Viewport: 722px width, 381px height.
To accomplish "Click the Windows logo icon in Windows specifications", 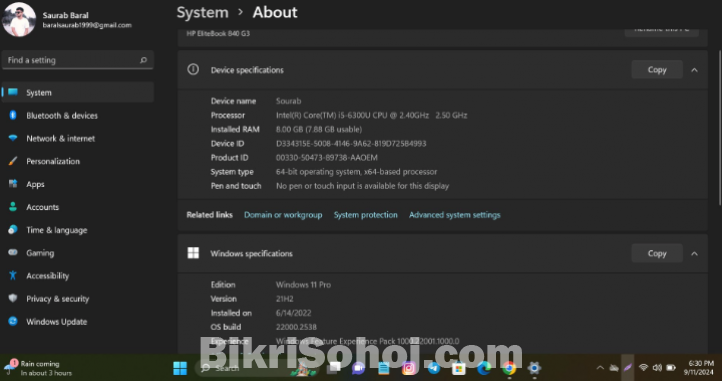I will coord(193,253).
